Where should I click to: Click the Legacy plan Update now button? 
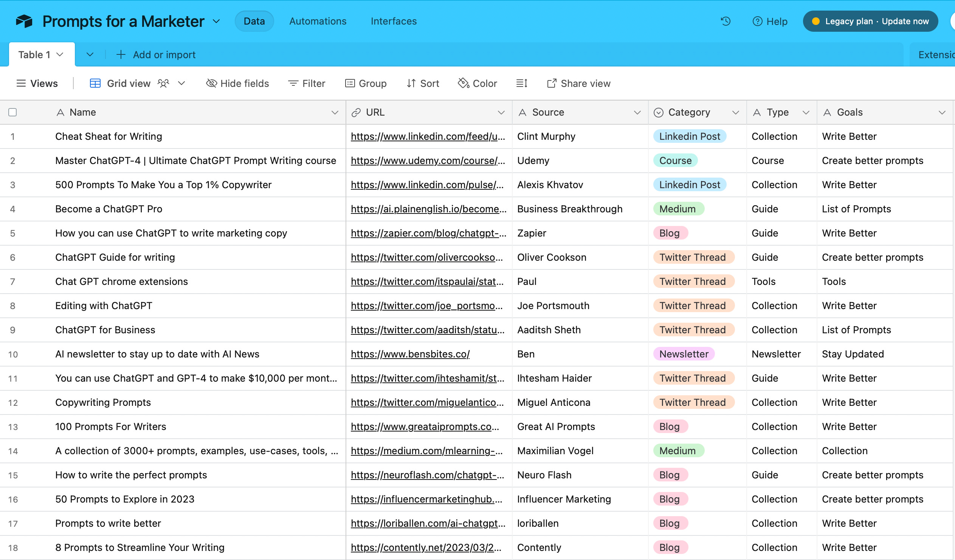tap(870, 21)
